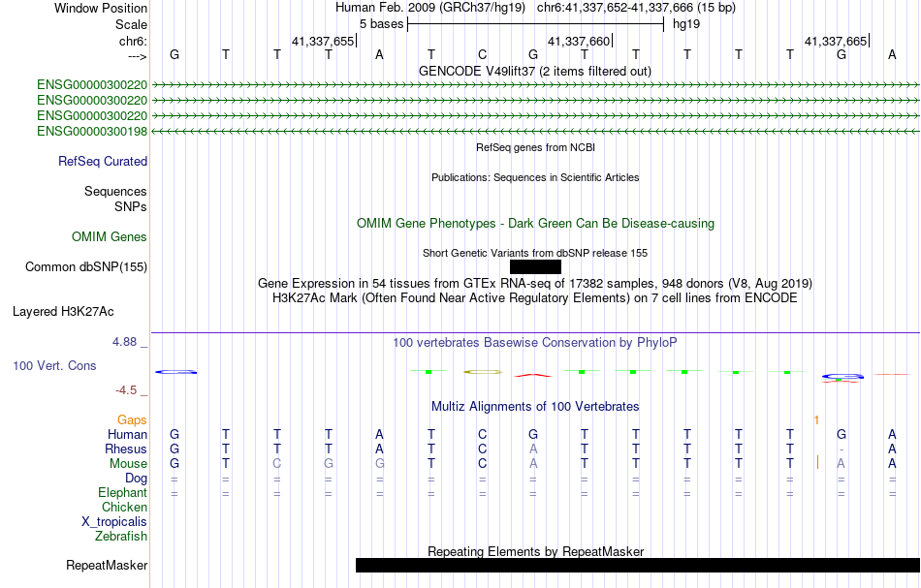This screenshot has width=921, height=588.
Task: Click the C base in the chr6 ruler row
Action: (482, 54)
